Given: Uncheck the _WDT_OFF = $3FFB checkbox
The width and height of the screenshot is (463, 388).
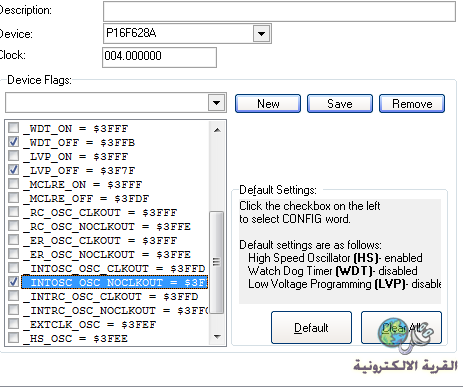Looking at the screenshot, I should (13, 142).
